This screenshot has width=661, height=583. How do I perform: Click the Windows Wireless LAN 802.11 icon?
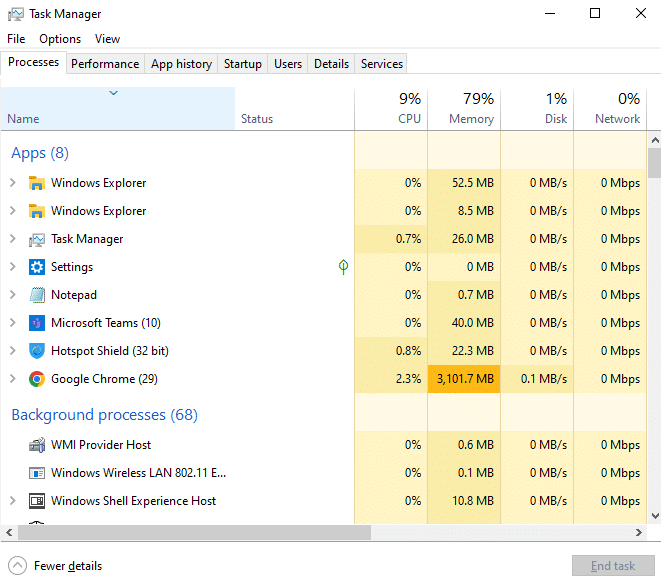37,473
